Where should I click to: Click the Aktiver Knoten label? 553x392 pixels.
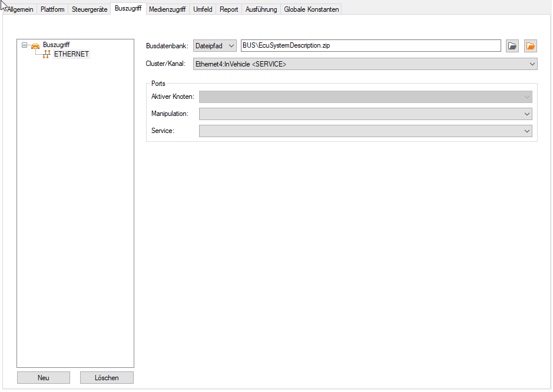tap(173, 97)
